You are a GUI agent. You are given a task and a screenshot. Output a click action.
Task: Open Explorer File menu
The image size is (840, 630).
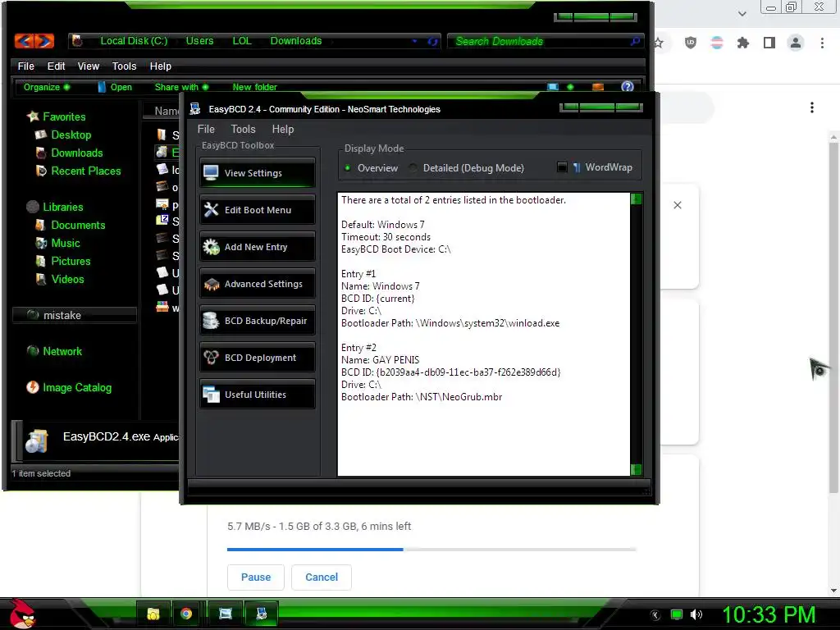point(25,66)
